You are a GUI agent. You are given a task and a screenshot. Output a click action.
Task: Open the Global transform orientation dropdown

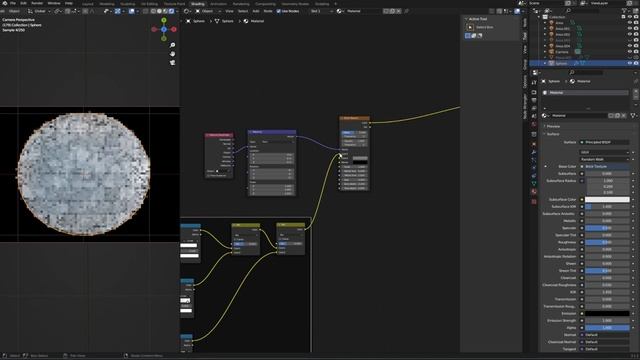click(x=39, y=11)
